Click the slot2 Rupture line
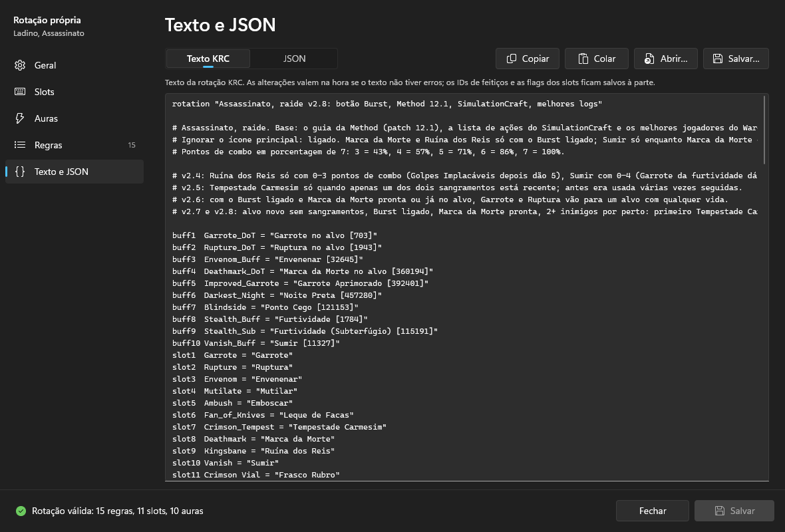 click(x=232, y=367)
